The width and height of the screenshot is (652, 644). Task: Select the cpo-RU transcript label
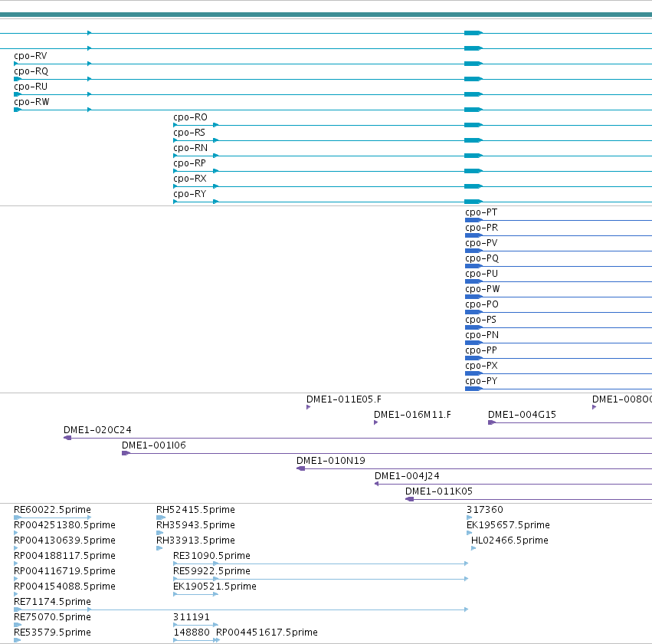(x=31, y=87)
